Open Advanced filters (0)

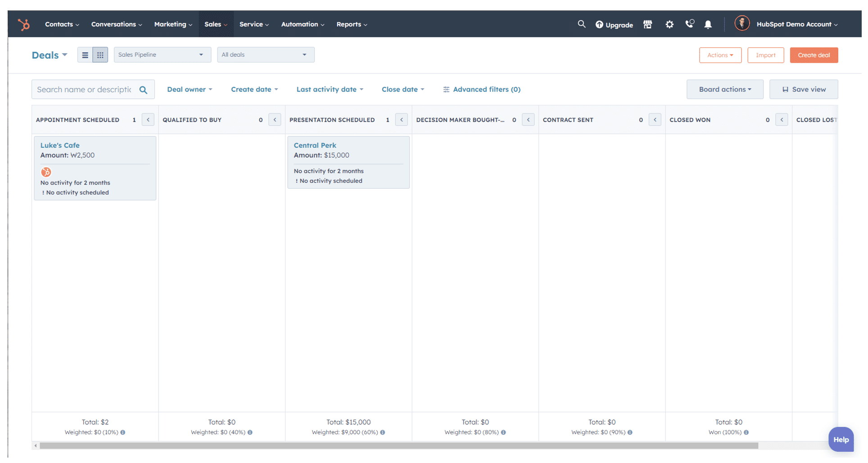[482, 90]
